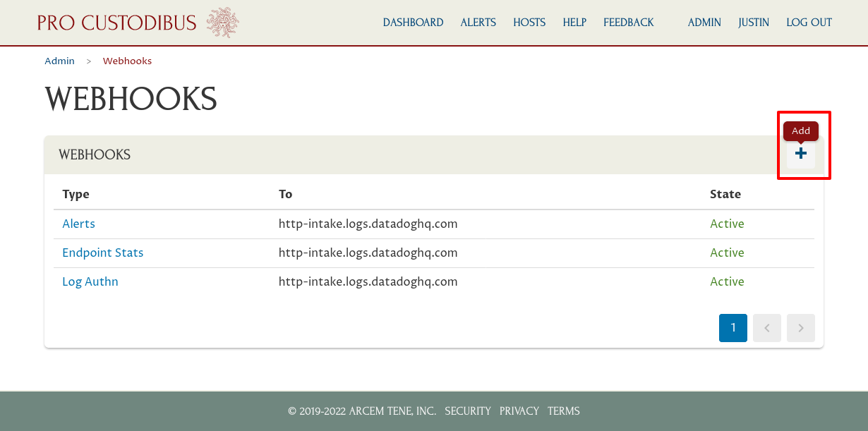The image size is (868, 431).
Task: Click Active state in Alerts row
Action: click(727, 224)
